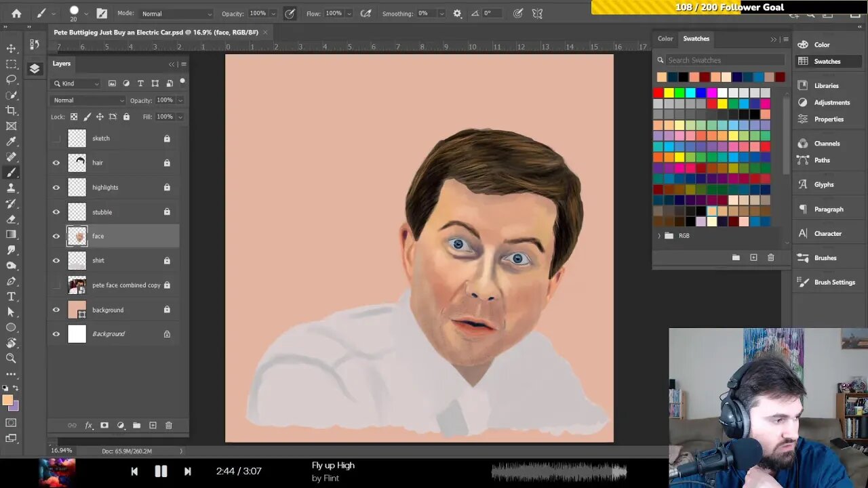
Task: Add a layer mask
Action: coord(104,426)
